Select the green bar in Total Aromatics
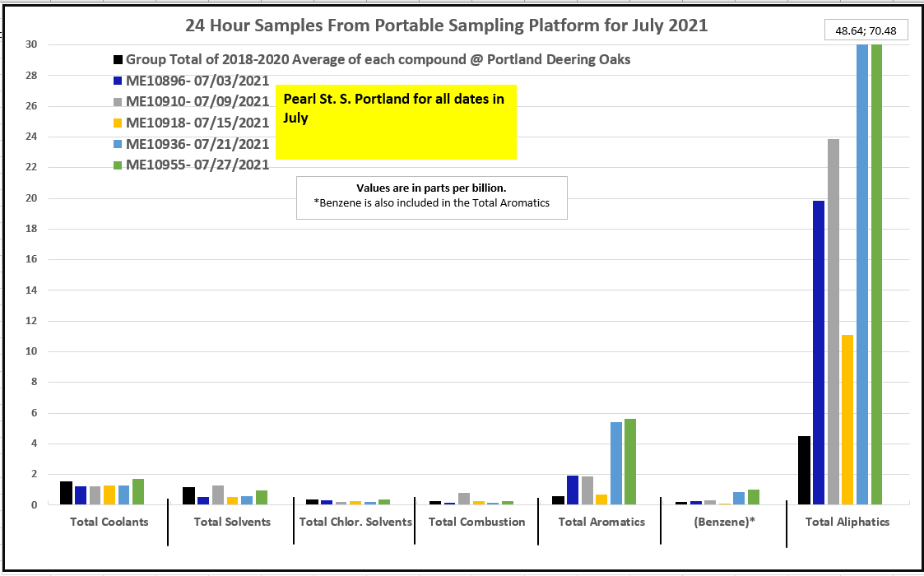The width and height of the screenshot is (924, 576). point(630,462)
